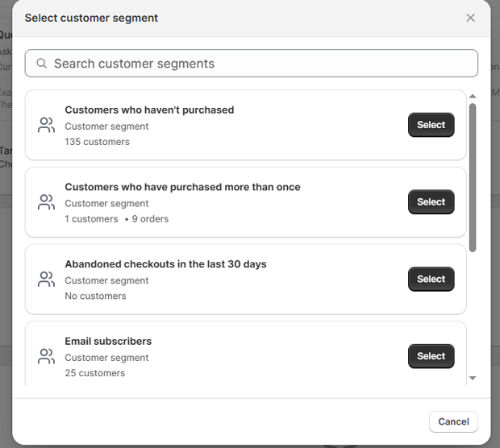Click the Search customer segments field

[252, 64]
